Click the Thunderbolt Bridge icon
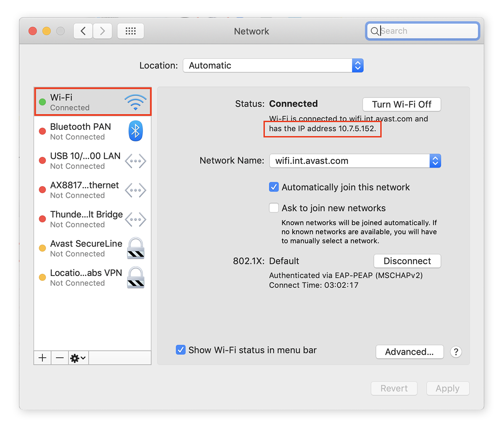 135,219
